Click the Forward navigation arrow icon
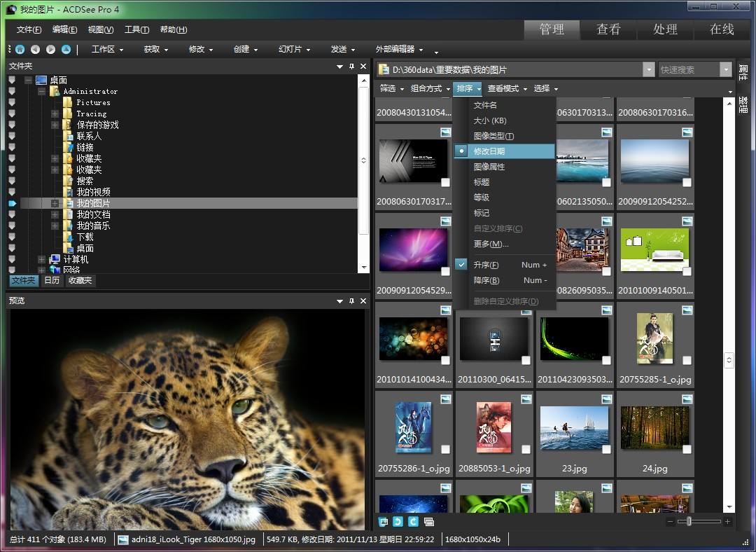This screenshot has height=552, width=756. pos(50,49)
